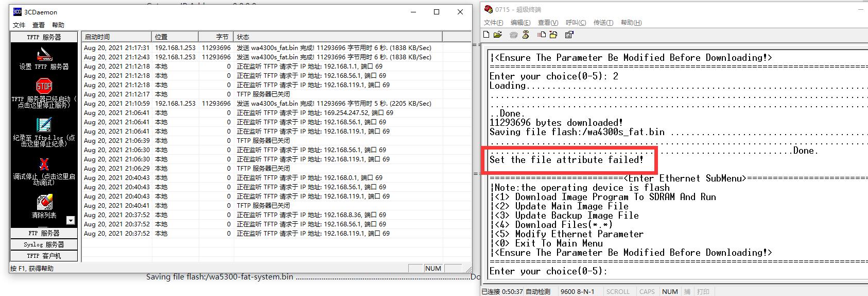Image resolution: width=868 pixels, height=296 pixels.
Task: Click the scroll-down arrow in 3CDaemon sidebar
Action: coord(71,221)
